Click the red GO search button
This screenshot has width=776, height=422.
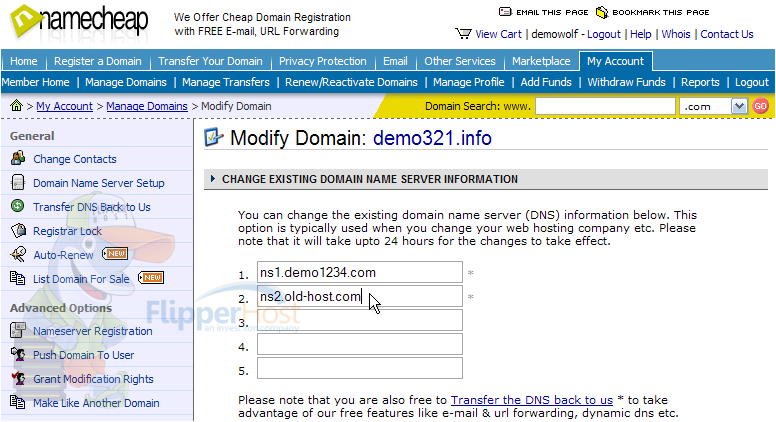point(761,106)
